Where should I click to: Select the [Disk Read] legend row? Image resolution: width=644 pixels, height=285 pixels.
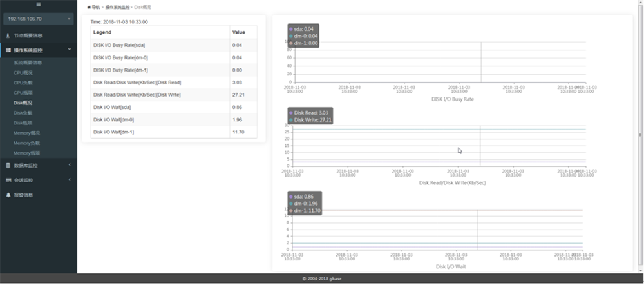[x=174, y=83]
